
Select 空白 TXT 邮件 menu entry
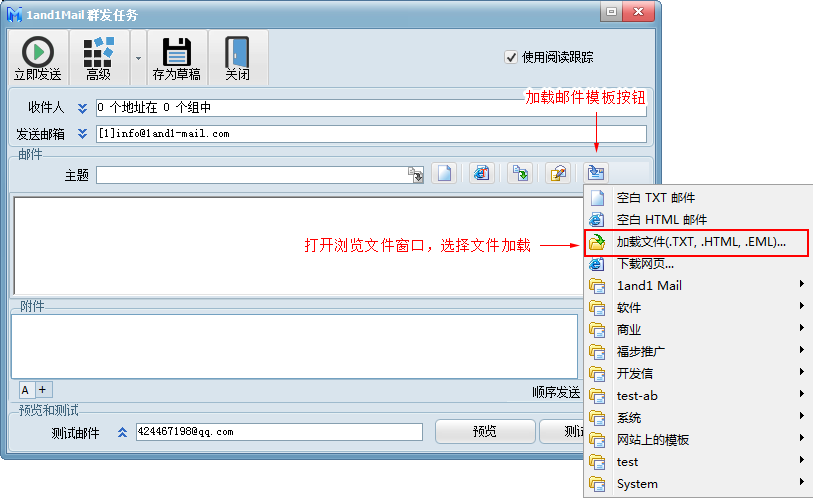click(697, 198)
